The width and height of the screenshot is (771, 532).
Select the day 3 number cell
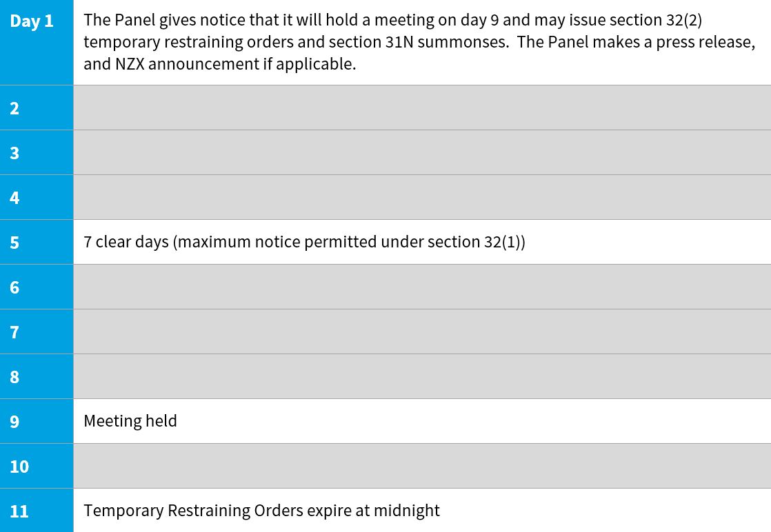tap(36, 153)
